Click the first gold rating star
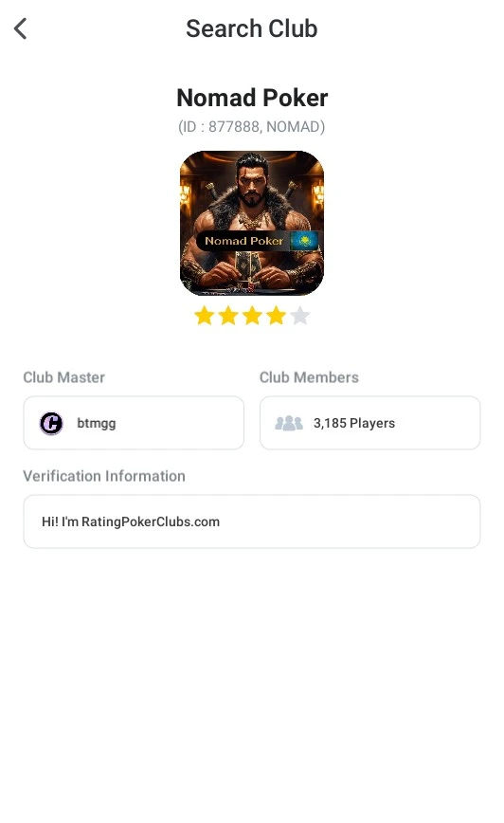Image resolution: width=504 pixels, height=823 pixels. pos(204,316)
